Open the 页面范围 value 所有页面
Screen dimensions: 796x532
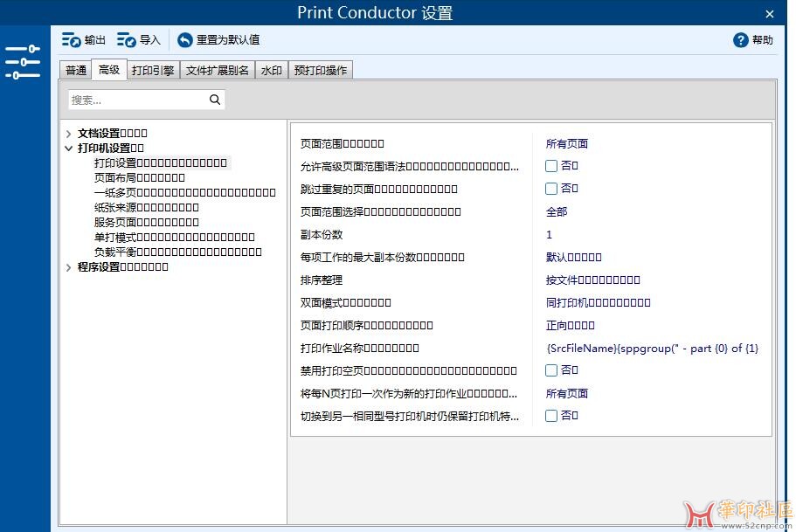click(x=566, y=143)
